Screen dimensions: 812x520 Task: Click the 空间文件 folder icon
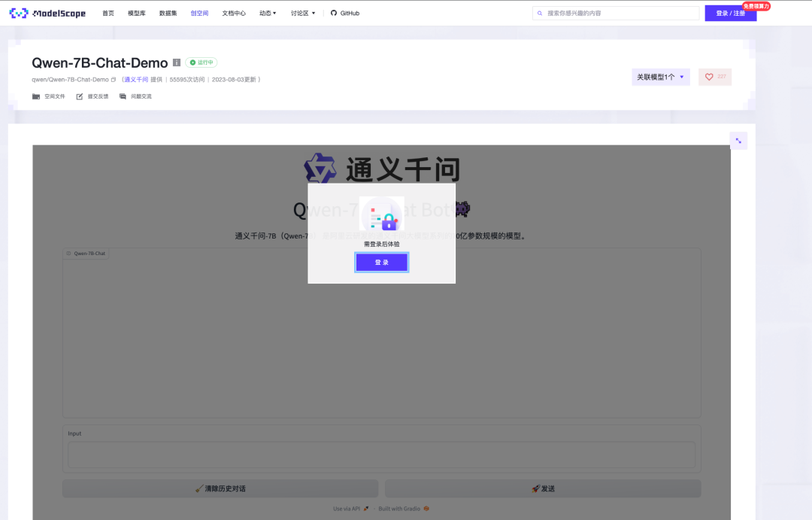click(x=35, y=96)
